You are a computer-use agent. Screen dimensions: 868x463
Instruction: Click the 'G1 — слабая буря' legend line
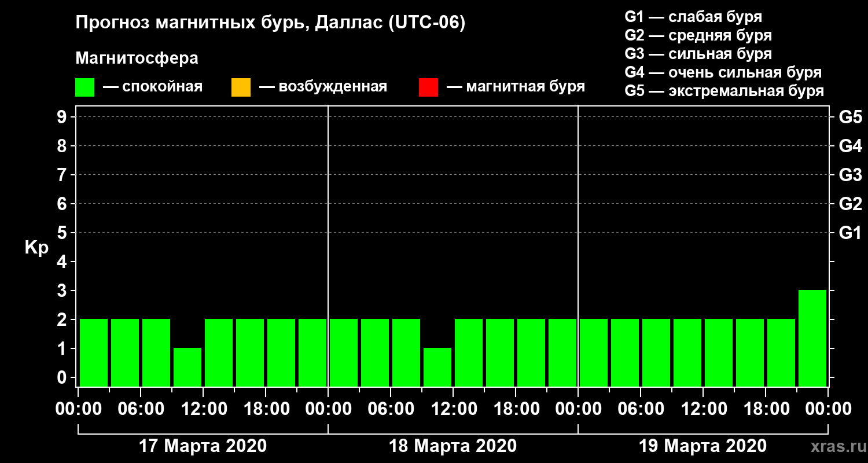693,16
